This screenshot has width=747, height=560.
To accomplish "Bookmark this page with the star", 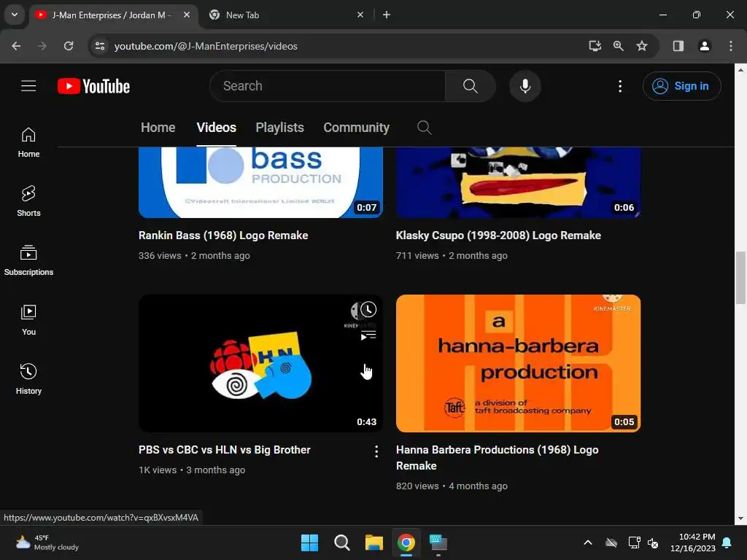I will point(642,46).
